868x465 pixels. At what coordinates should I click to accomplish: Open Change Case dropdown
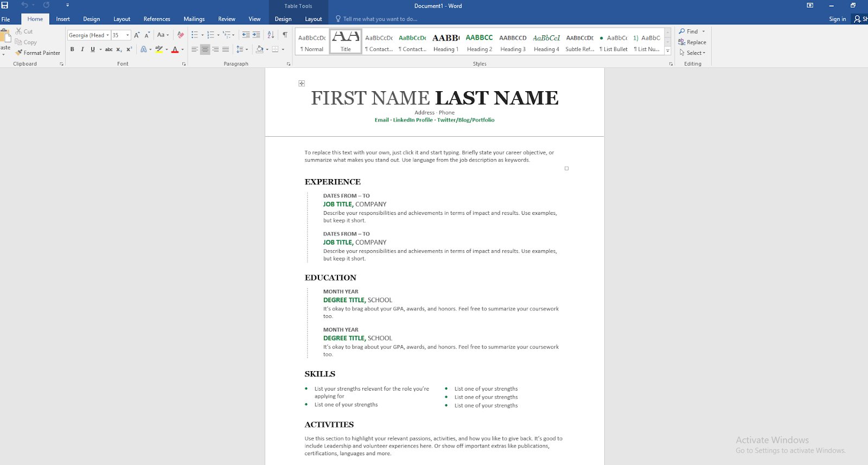click(163, 35)
